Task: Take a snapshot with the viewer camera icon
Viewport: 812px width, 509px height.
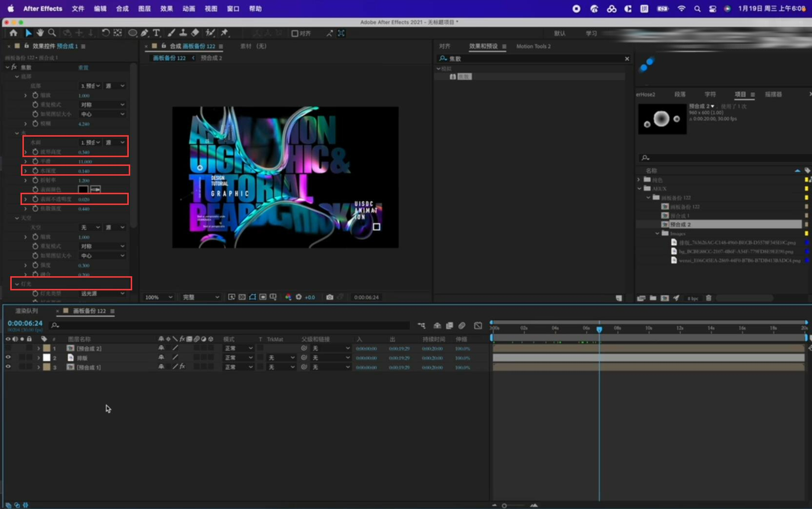Action: pos(330,297)
